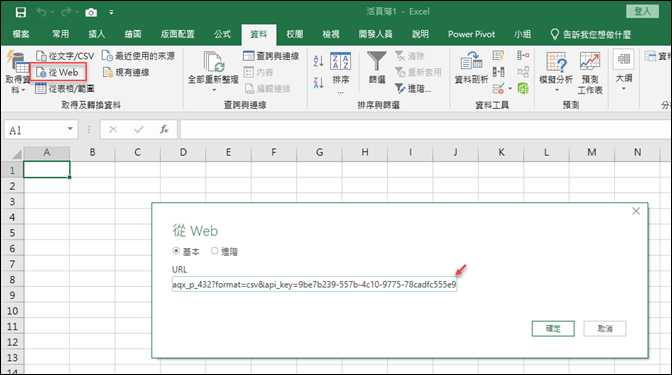Click the URL input field
672x375 pixels.
[315, 285]
